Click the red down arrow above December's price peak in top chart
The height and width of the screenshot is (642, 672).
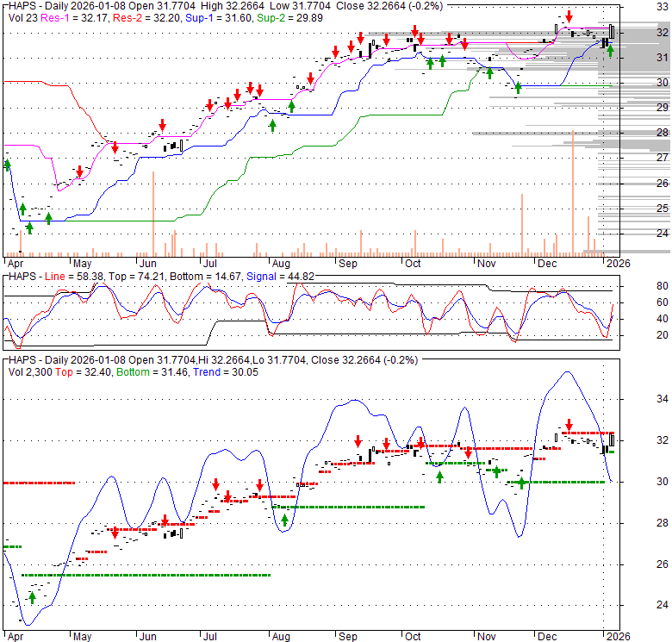click(569, 17)
